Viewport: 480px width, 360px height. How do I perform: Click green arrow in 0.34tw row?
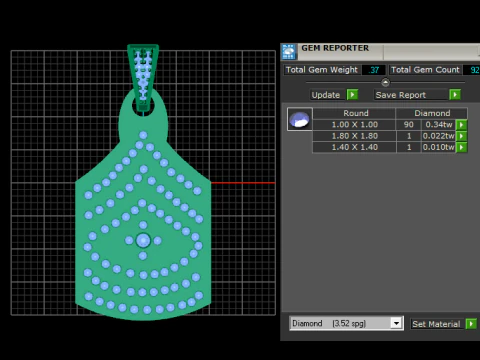(x=462, y=125)
